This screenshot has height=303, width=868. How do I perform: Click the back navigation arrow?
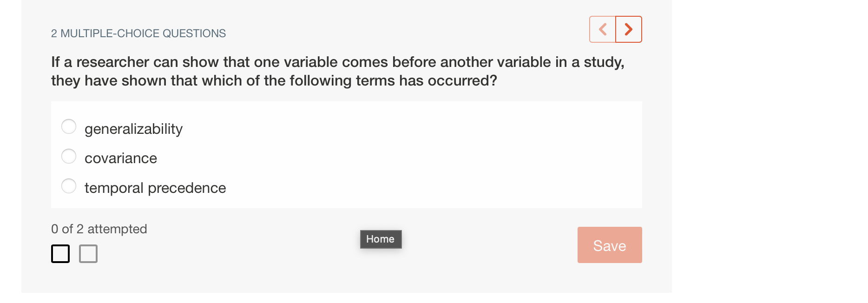tap(602, 29)
